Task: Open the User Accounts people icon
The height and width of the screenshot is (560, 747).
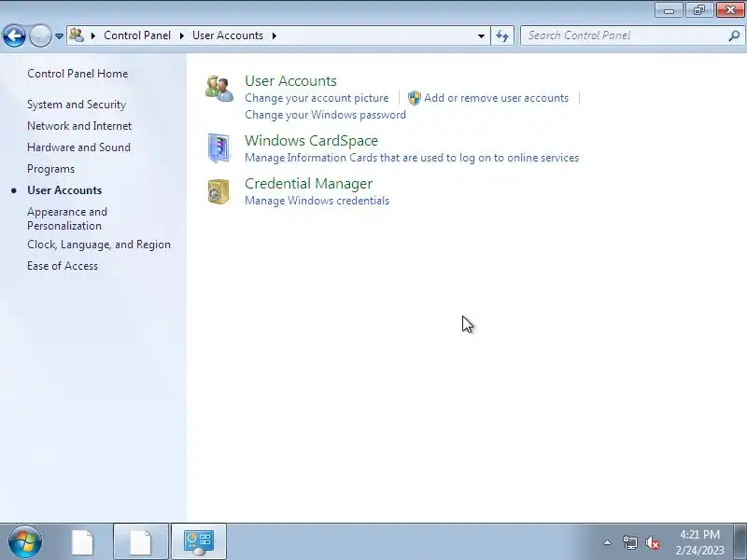Action: (219, 89)
